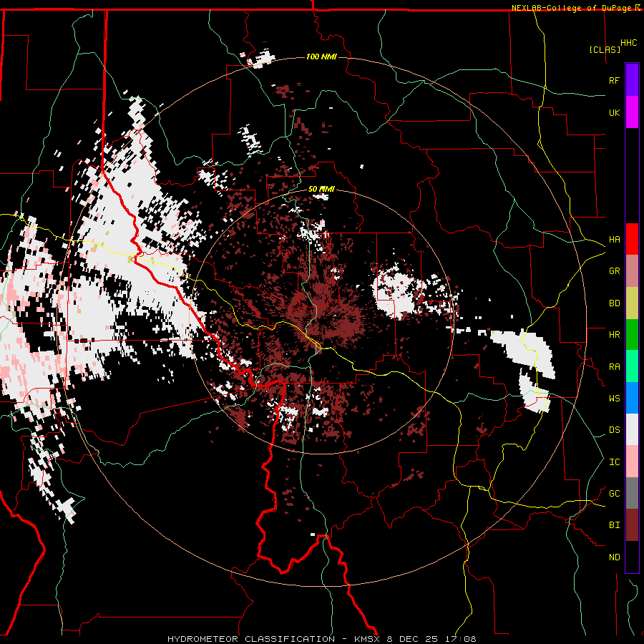This screenshot has height=644, width=644.
Task: Click the DS white legend swatch
Action: (x=632, y=429)
